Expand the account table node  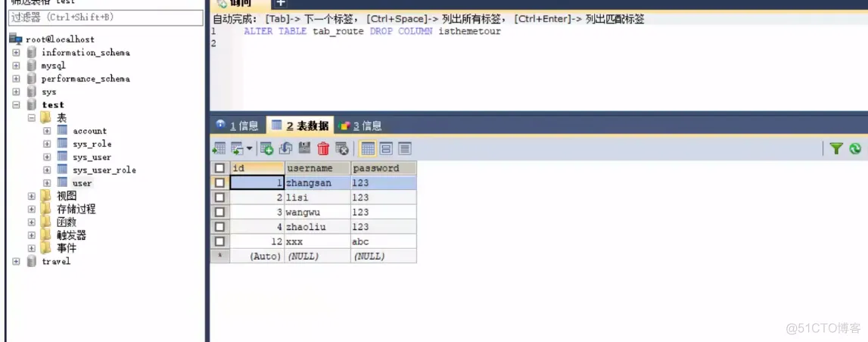[47, 131]
